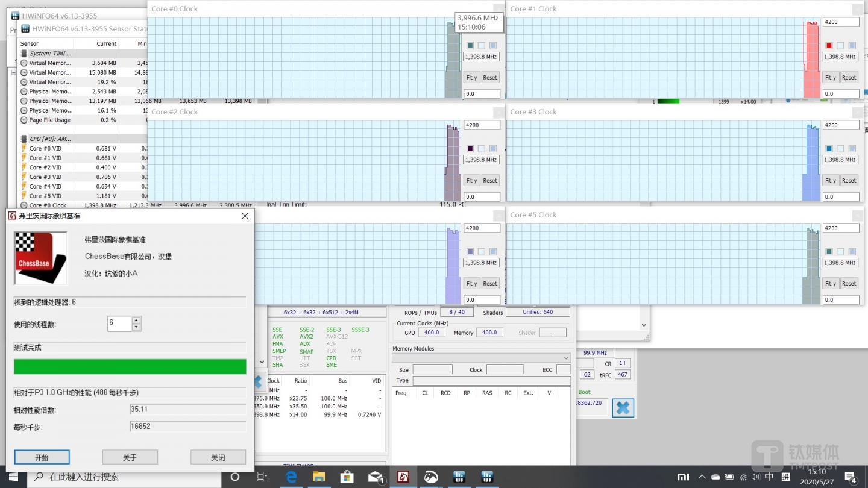The image size is (868, 488).
Task: Open Microsoft Edge from the taskbar
Action: (x=291, y=477)
